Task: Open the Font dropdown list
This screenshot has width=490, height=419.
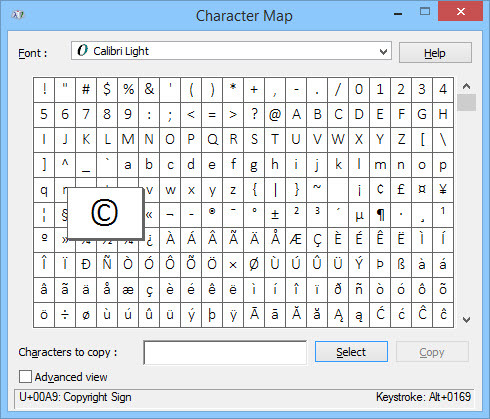Action: click(383, 51)
